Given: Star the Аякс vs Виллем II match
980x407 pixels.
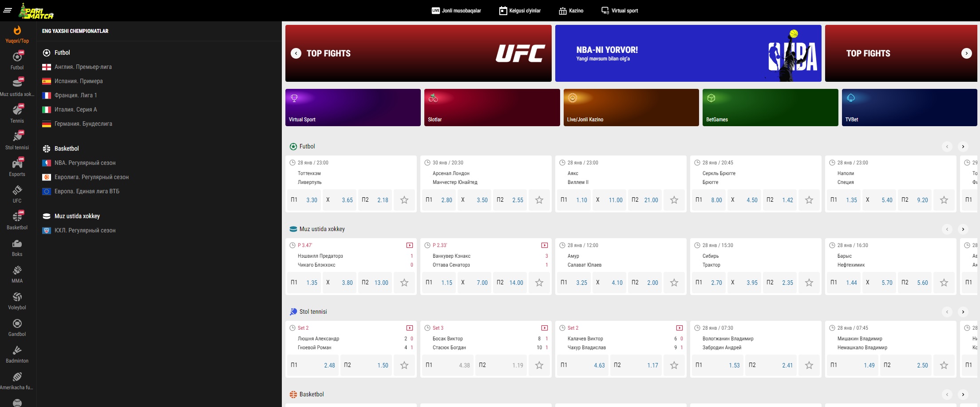Looking at the screenshot, I should coord(674,200).
